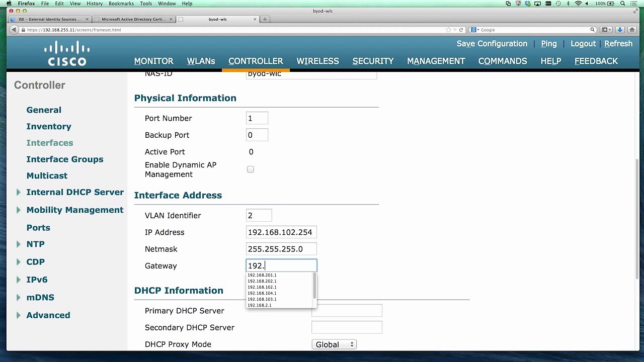
Task: Close the ISE External Identity Sources tab
Action: tap(87, 19)
